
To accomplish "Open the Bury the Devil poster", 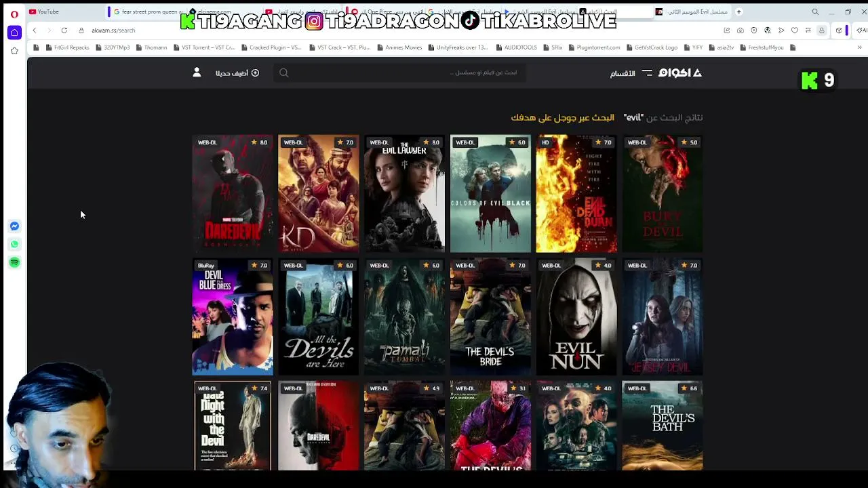I will pos(663,194).
